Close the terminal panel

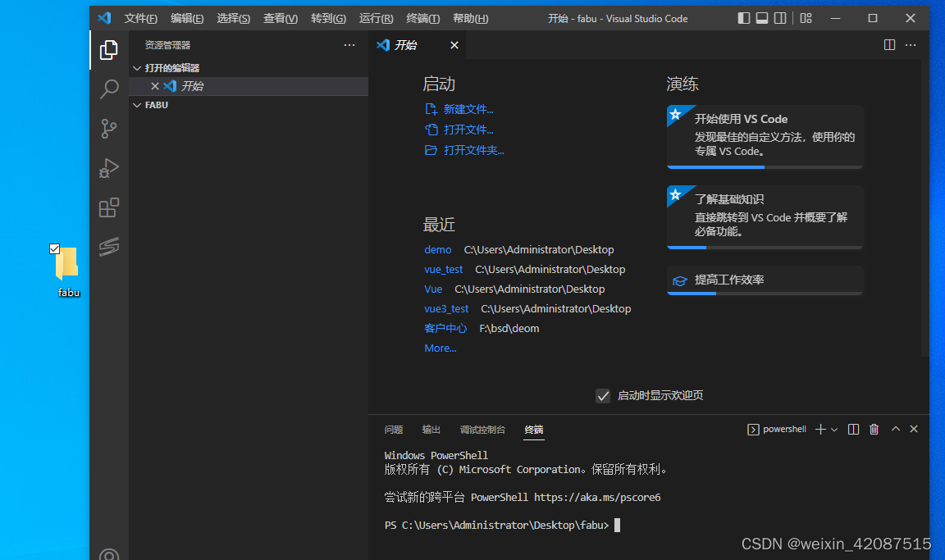pos(914,429)
